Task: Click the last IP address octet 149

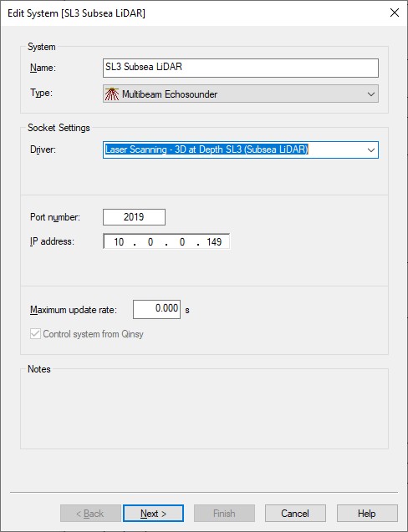Action: pyautogui.click(x=214, y=242)
